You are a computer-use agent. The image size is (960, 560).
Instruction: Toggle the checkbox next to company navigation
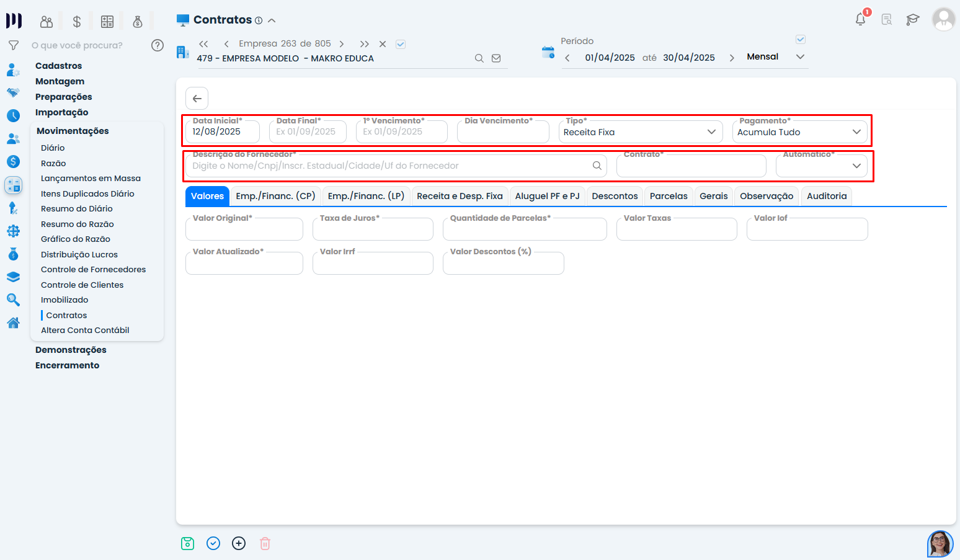tap(401, 44)
